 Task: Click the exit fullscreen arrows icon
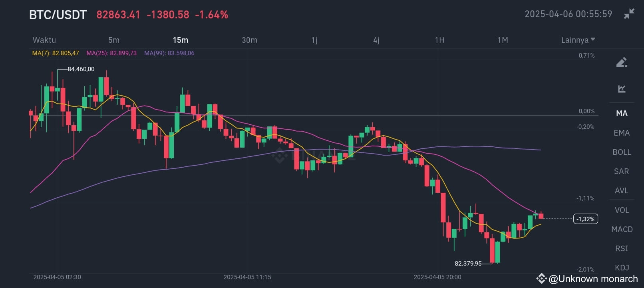tap(630, 13)
